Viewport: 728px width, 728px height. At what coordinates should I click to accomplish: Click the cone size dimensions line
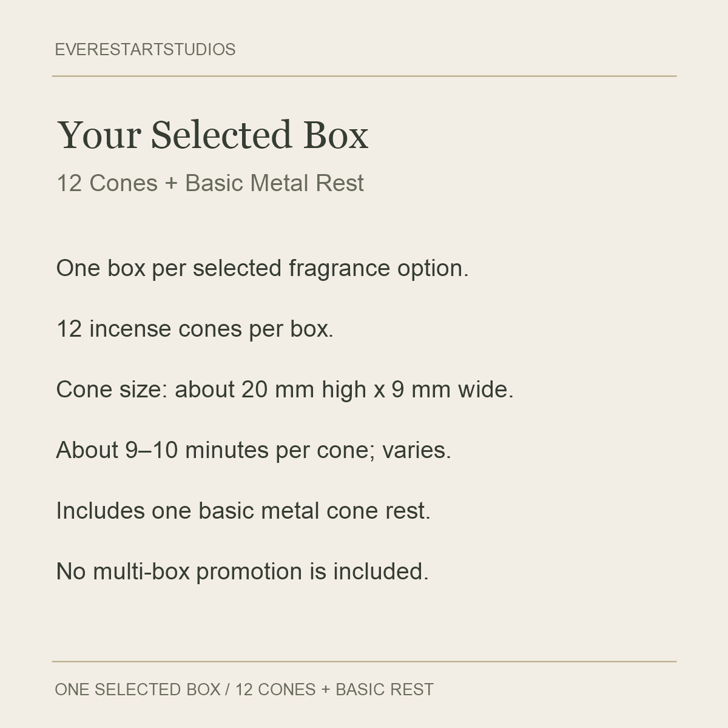click(x=285, y=389)
